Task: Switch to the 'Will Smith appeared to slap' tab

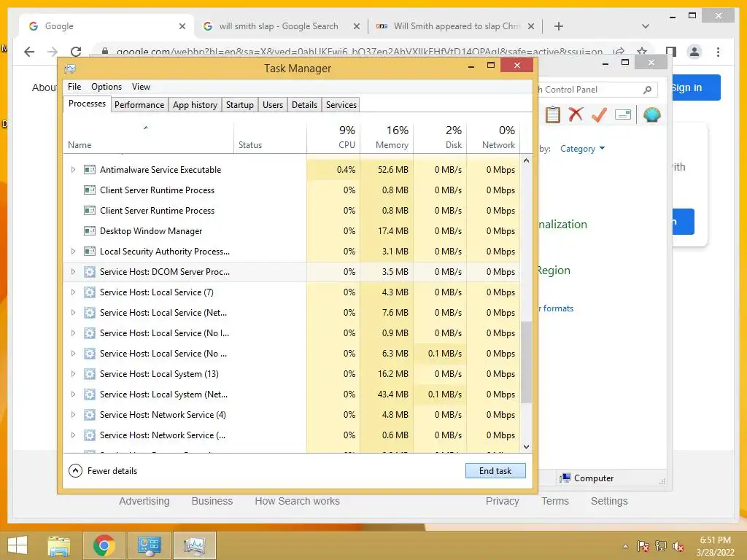Action: point(456,26)
